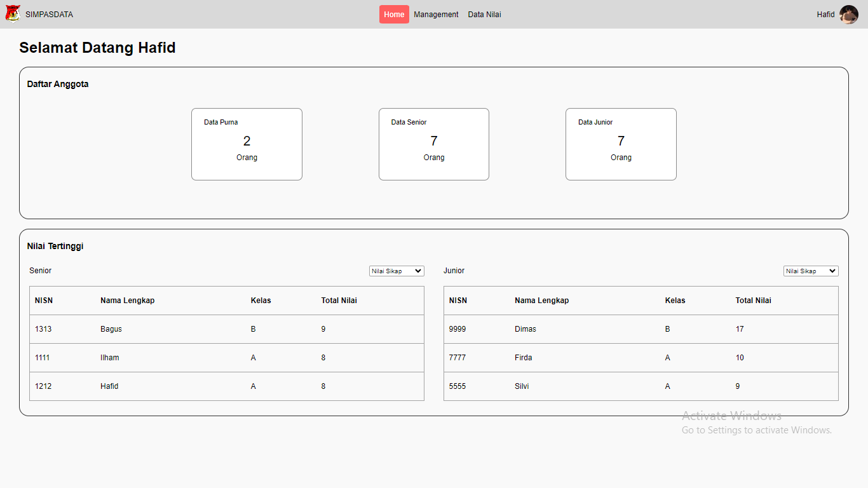The height and width of the screenshot is (488, 868).
Task: Click Nama Lengkap header in Junior table
Action: pos(541,301)
